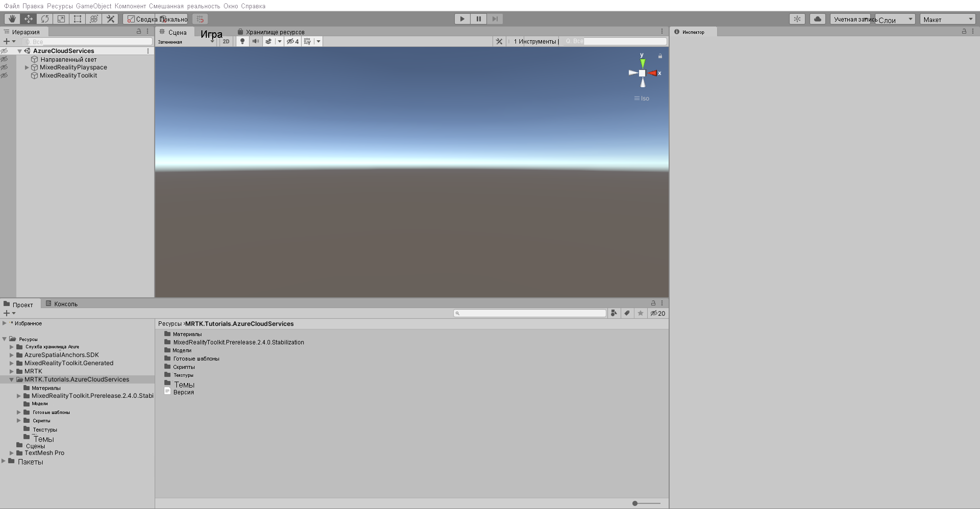Toggle hidden objects visibility count 4

[293, 41]
